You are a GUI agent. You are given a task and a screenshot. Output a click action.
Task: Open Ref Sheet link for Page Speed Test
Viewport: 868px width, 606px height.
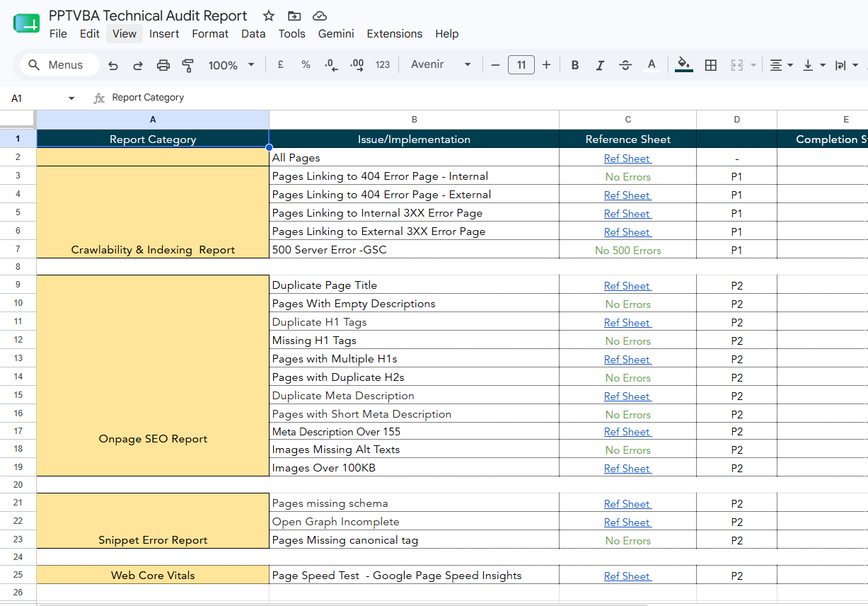pos(627,576)
